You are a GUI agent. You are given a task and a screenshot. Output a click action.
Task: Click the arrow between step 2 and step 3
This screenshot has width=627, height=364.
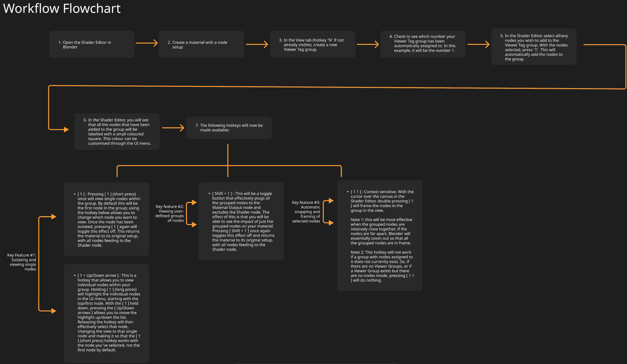[x=257, y=44]
